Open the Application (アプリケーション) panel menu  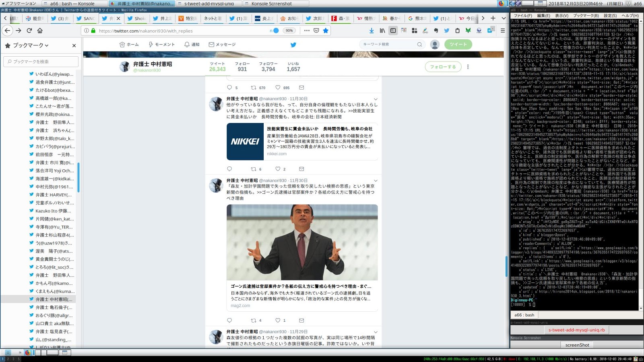click(x=19, y=3)
